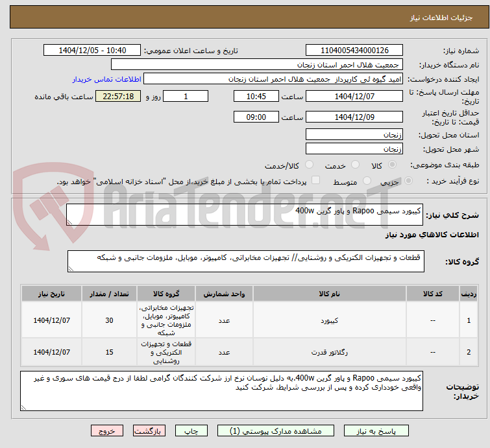Click the resize handle of گروه کالا box
This screenshot has height=448, width=490.
click(71, 268)
